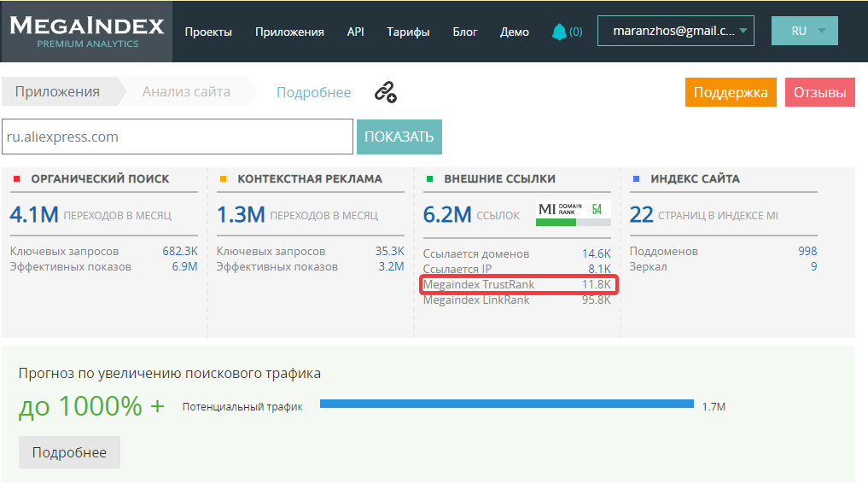Click the 35.3K ad keywords value
Viewport: 868px width, 483px height.
[x=390, y=251]
